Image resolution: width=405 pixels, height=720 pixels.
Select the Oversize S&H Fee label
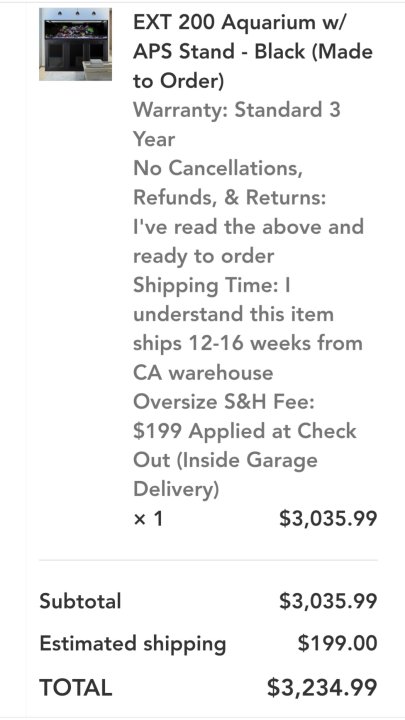coord(224,402)
